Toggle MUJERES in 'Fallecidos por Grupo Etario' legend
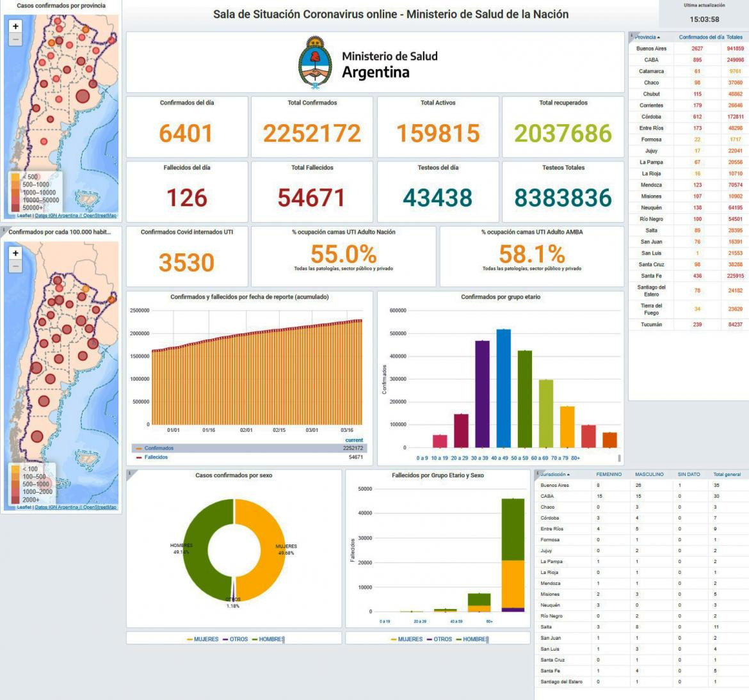Image resolution: width=749 pixels, height=700 pixels. [x=407, y=639]
